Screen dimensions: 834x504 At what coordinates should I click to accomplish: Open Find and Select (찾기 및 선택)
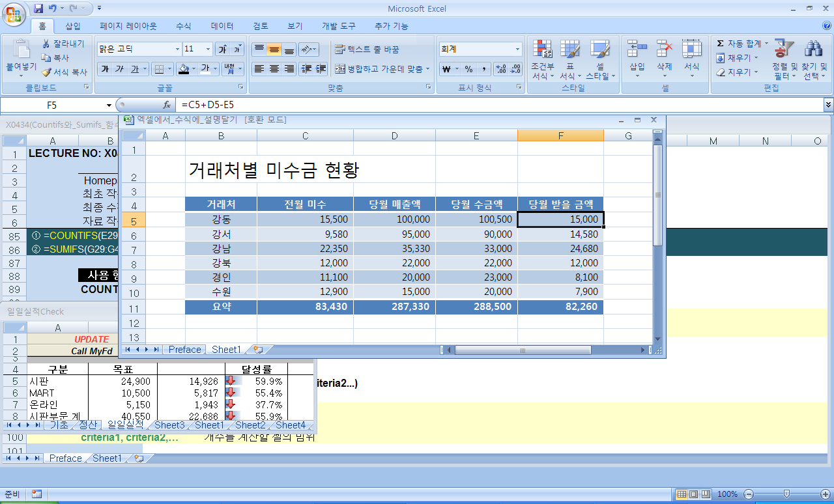click(814, 60)
